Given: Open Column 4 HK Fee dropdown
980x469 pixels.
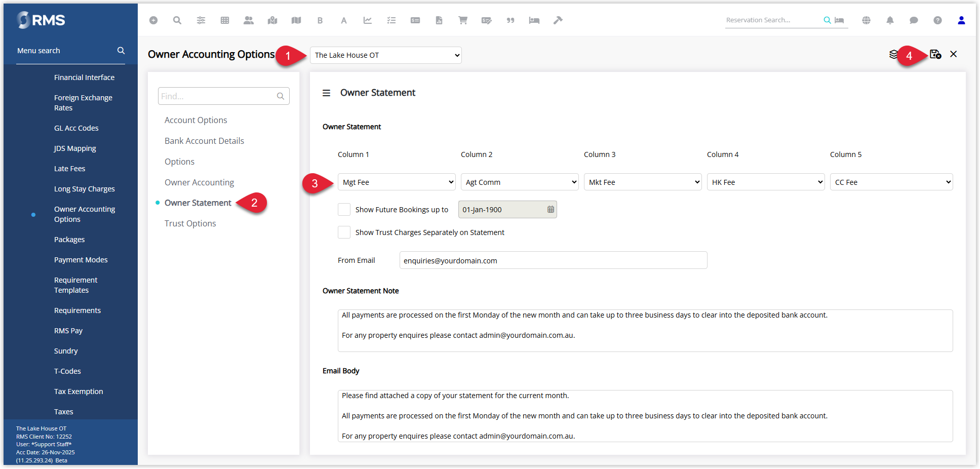Looking at the screenshot, I should pos(766,182).
